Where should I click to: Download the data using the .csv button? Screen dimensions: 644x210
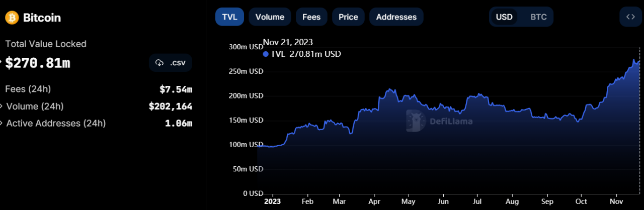(x=171, y=63)
